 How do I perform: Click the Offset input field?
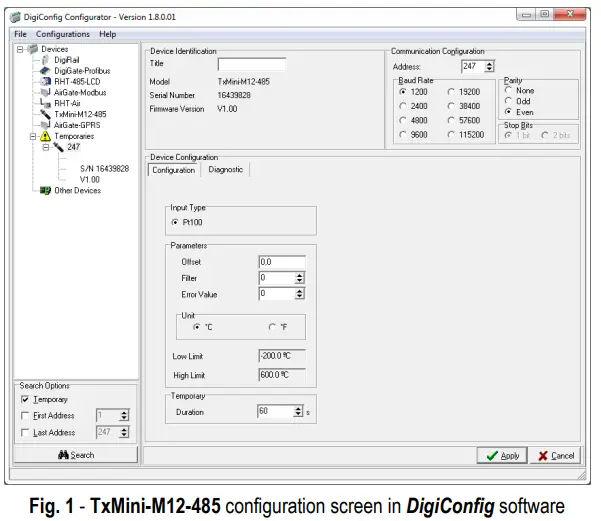pos(282,262)
